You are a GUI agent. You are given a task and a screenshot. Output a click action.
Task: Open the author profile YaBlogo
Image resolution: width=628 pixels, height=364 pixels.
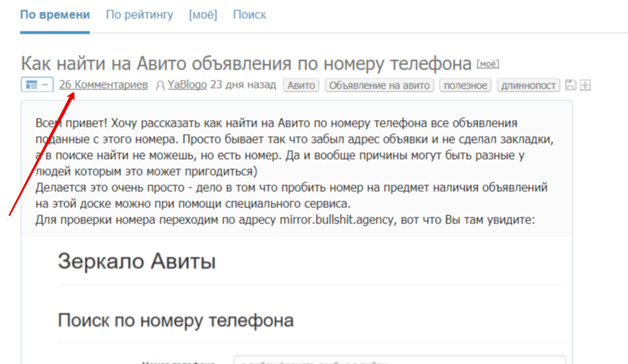(187, 85)
